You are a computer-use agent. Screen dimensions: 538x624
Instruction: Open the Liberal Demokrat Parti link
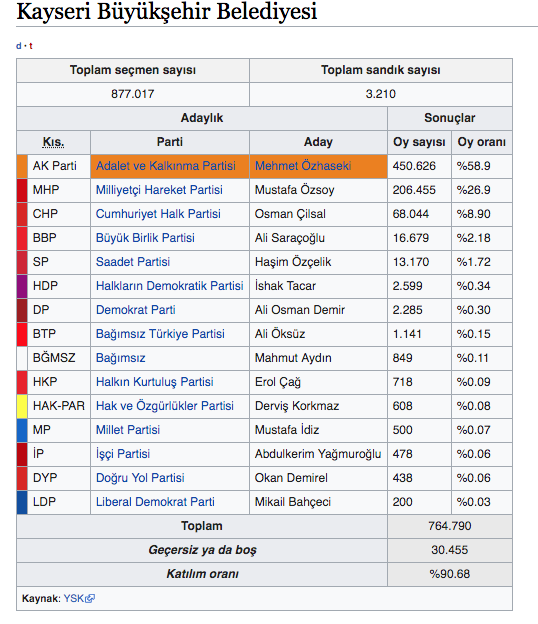click(x=155, y=501)
